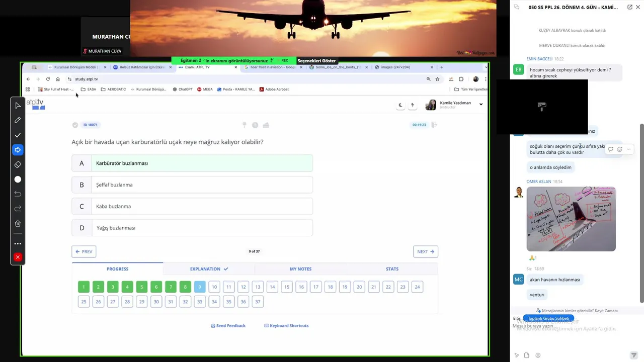Select answer A Karbüratör buzlanması

tap(192, 163)
